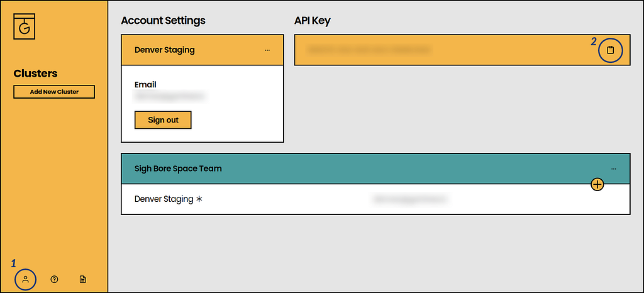The height and width of the screenshot is (293, 644).
Task: Open the help question mark icon
Action: [54, 279]
